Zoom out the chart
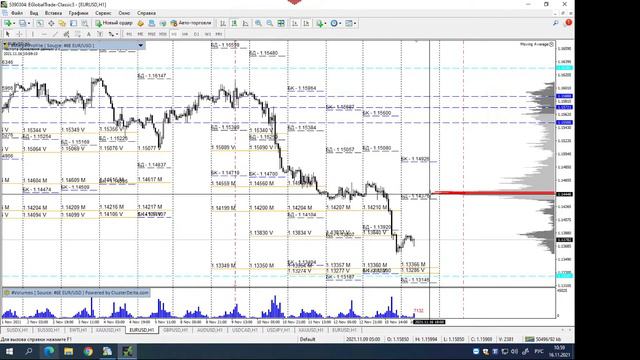The image size is (640, 360). tap(270, 23)
